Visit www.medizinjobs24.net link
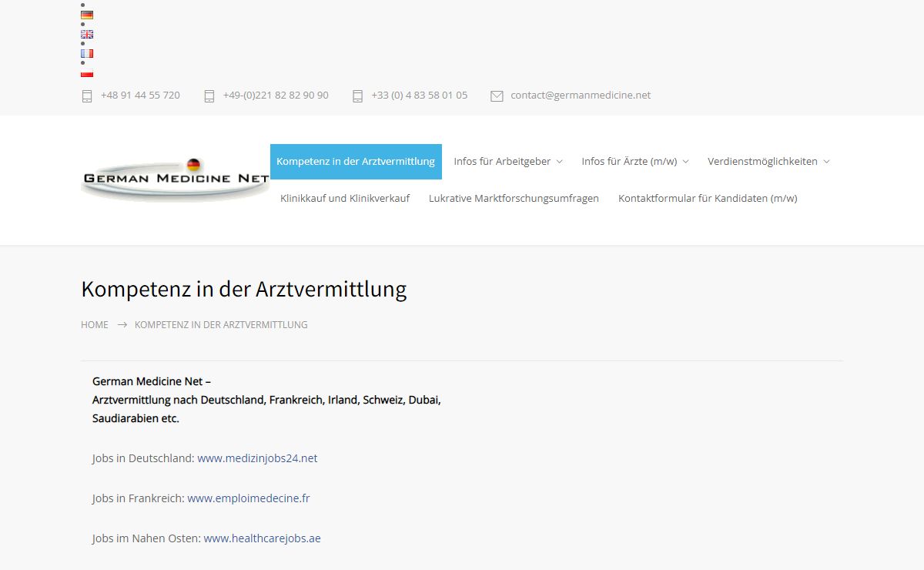Image resolution: width=924 pixels, height=570 pixels. coord(257,458)
